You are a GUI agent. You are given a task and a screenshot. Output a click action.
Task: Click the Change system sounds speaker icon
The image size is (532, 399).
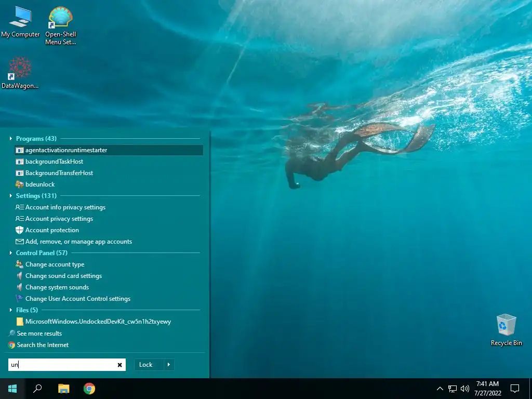coord(20,287)
